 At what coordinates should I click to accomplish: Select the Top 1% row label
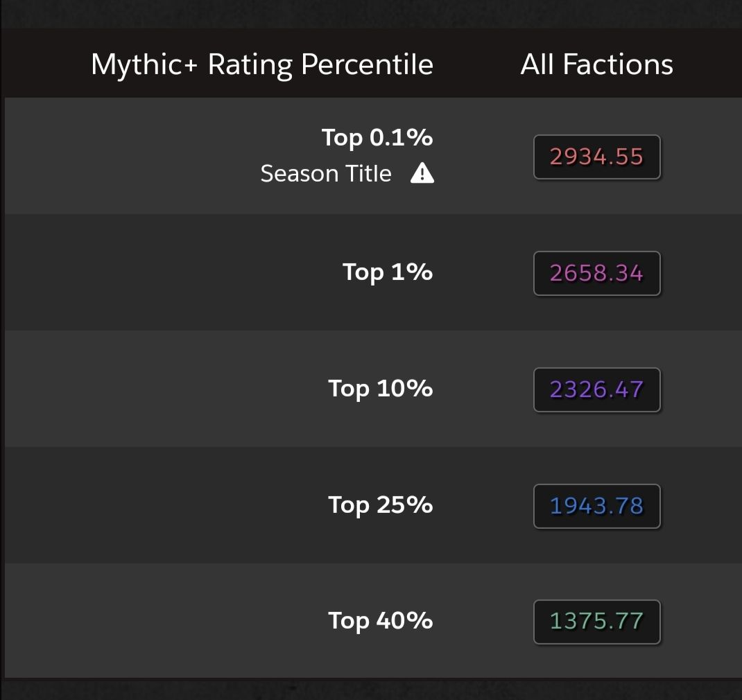tap(387, 272)
